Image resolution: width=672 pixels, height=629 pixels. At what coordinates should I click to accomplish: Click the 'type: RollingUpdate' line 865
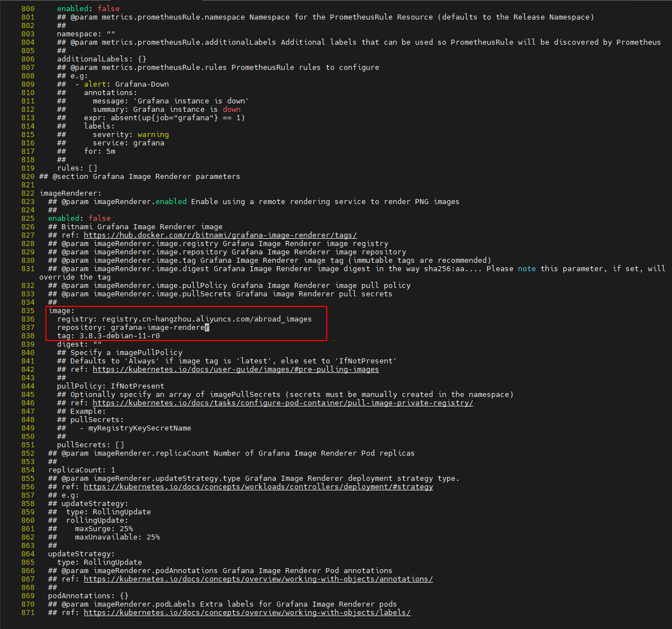[99, 562]
